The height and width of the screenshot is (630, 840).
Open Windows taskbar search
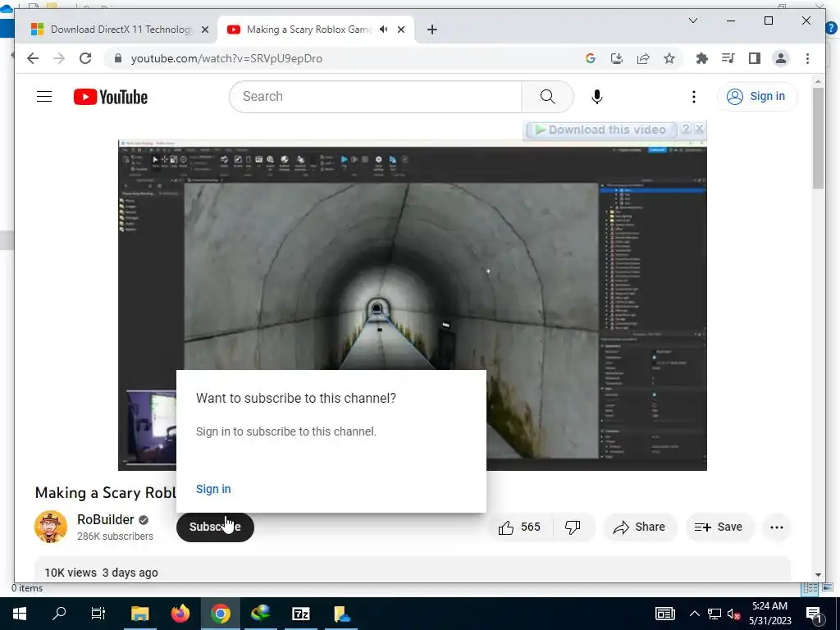pos(59,614)
